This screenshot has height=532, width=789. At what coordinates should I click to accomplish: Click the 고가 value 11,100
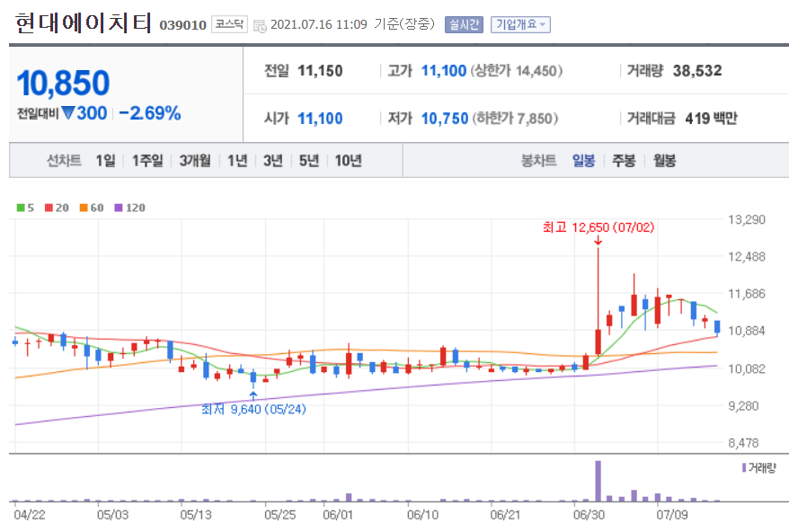[444, 70]
